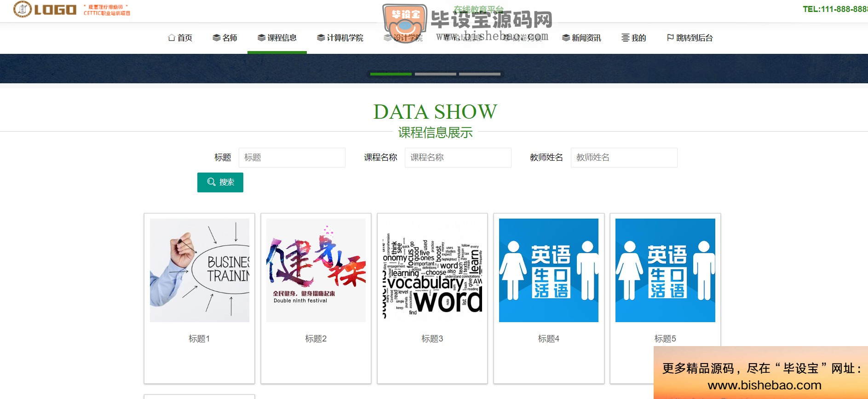This screenshot has width=868, height=399.
Task: Open the 新闻资讯 news menu item
Action: tap(581, 38)
